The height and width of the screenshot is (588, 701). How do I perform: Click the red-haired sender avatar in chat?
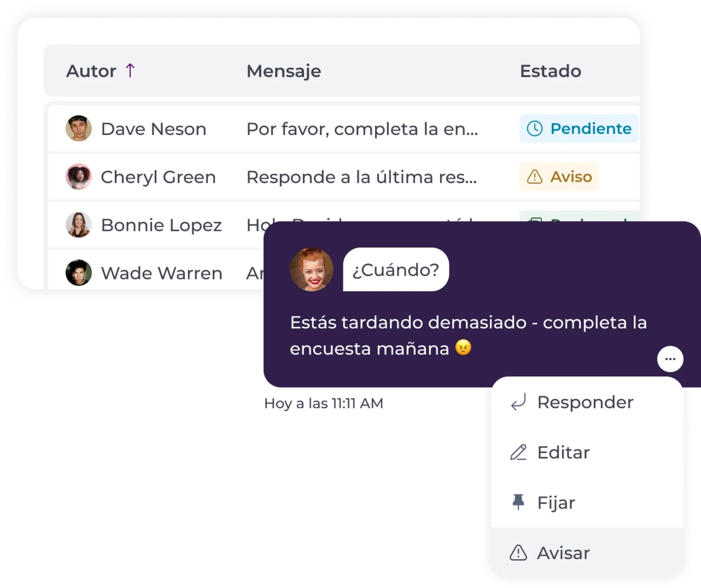pyautogui.click(x=311, y=269)
